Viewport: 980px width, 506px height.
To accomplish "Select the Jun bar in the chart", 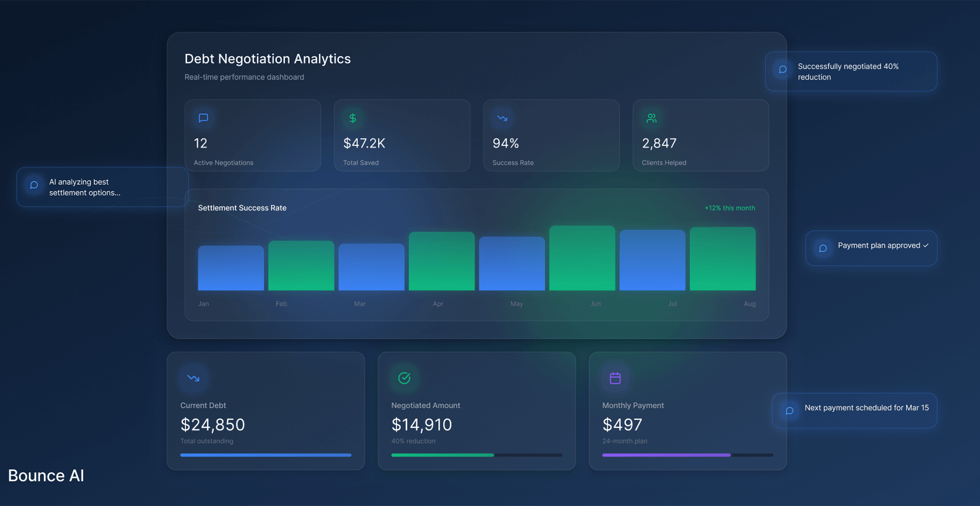I will [x=582, y=259].
